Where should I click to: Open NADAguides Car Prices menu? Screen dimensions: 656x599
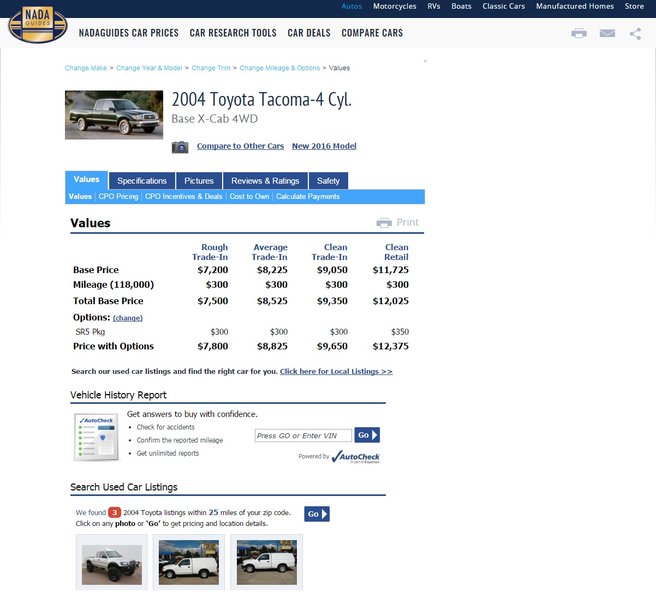point(128,33)
